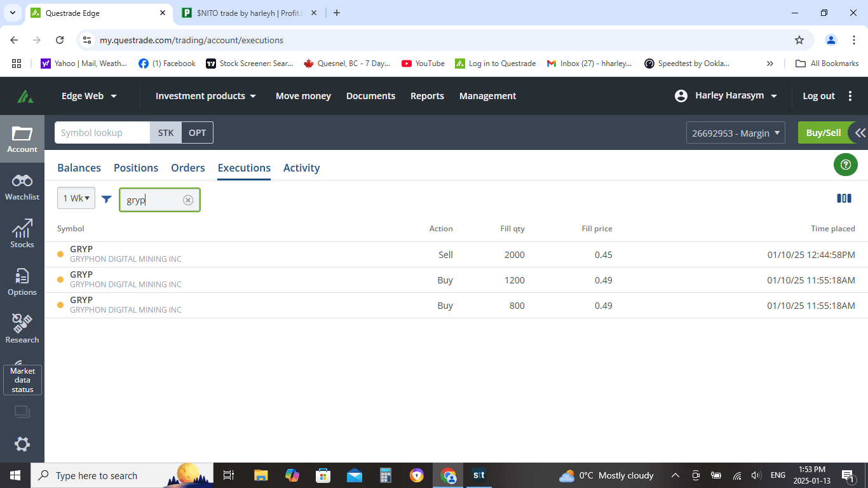This screenshot has height=488, width=868.
Task: Open the 1 Wk time range dropdown
Action: coord(76,198)
